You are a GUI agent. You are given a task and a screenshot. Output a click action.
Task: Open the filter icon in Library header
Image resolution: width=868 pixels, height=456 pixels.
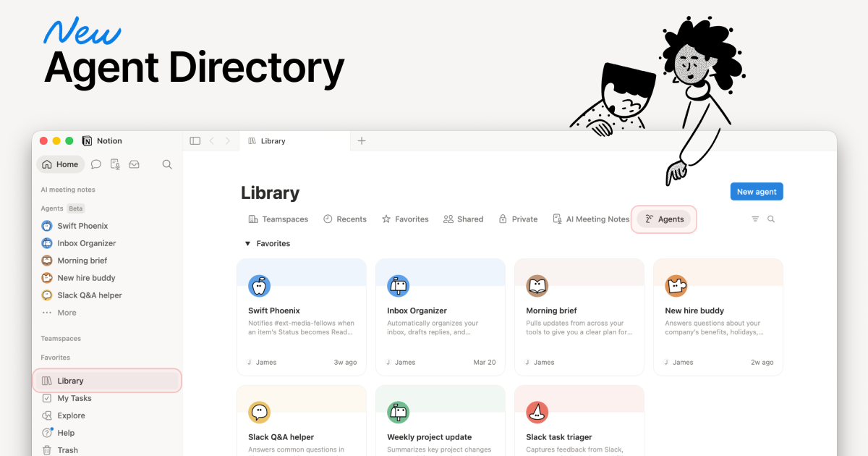tap(755, 219)
